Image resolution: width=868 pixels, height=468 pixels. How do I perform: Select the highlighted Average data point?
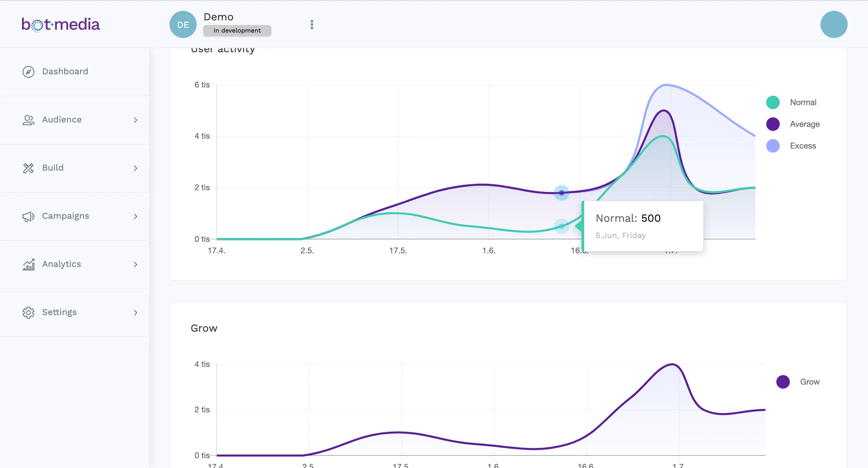[561, 193]
